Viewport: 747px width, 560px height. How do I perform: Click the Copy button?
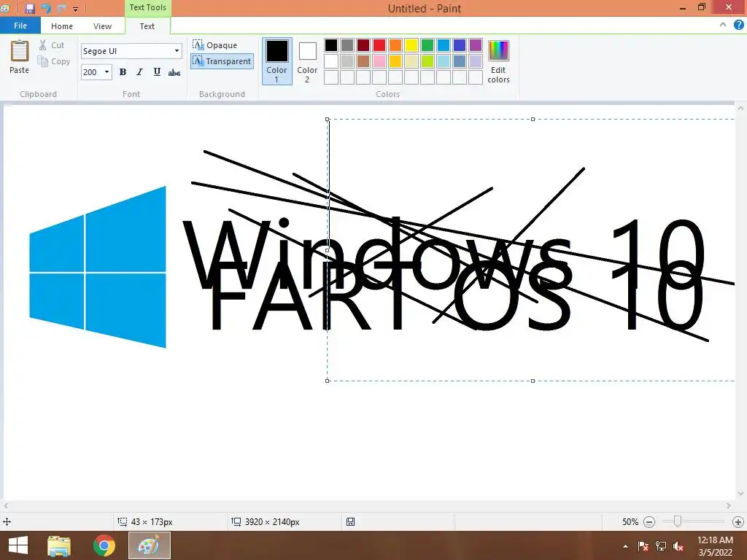54,61
